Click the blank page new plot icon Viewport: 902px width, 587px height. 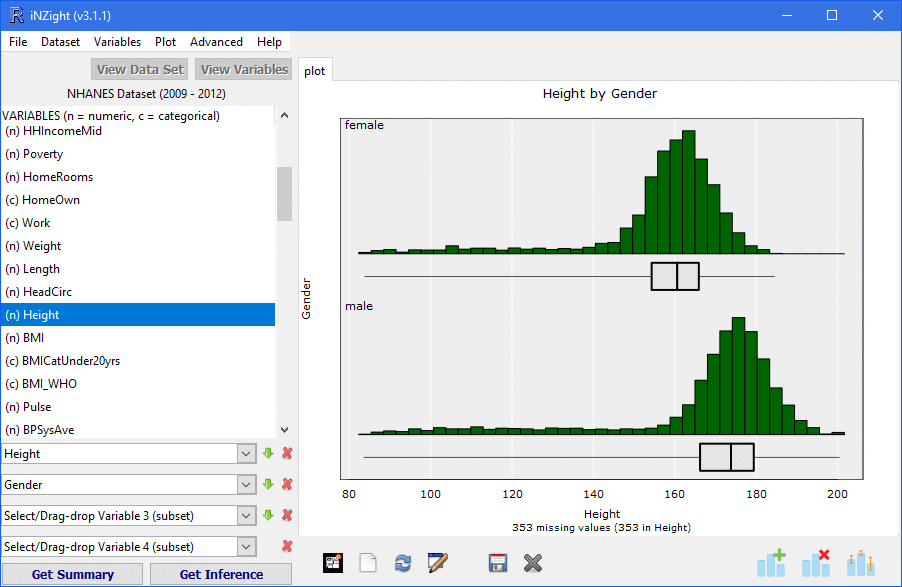click(368, 563)
